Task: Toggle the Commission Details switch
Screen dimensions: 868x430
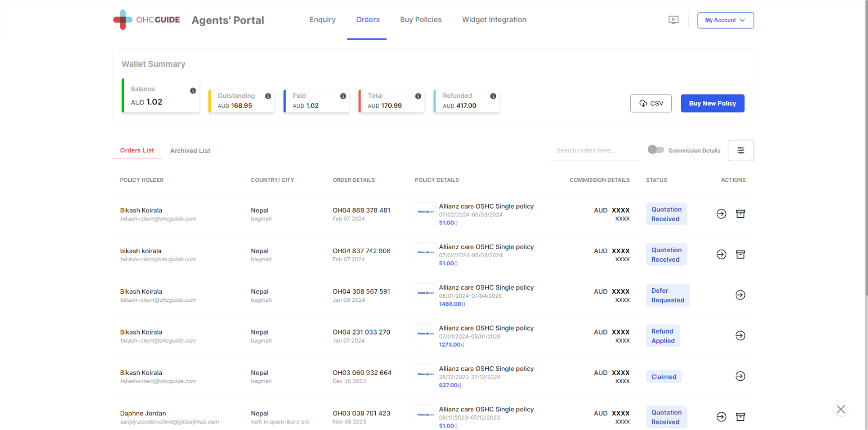Action: coord(656,150)
